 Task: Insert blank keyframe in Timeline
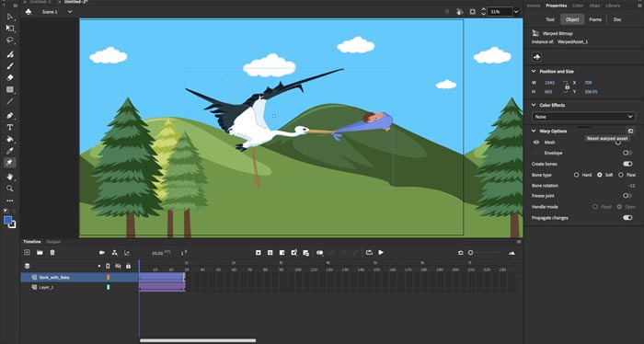pyautogui.click(x=270, y=253)
